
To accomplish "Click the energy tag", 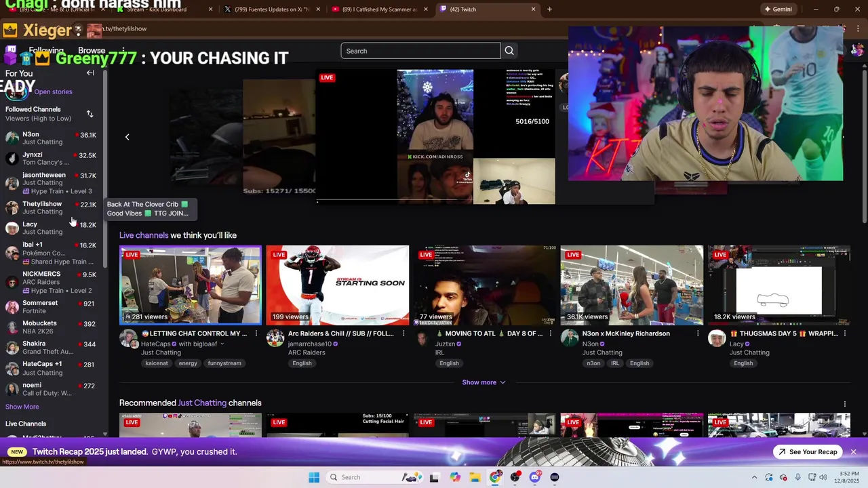I will coord(188,363).
